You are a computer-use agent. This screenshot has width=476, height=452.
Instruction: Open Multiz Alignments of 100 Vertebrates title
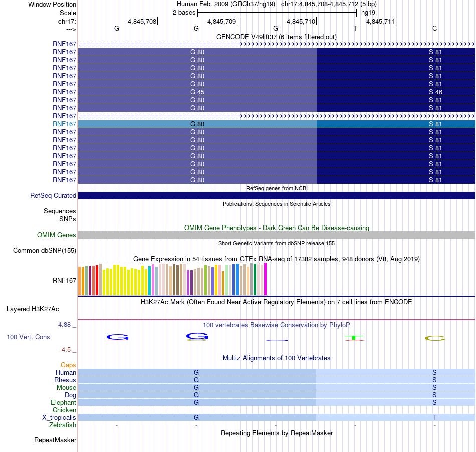[x=276, y=358]
